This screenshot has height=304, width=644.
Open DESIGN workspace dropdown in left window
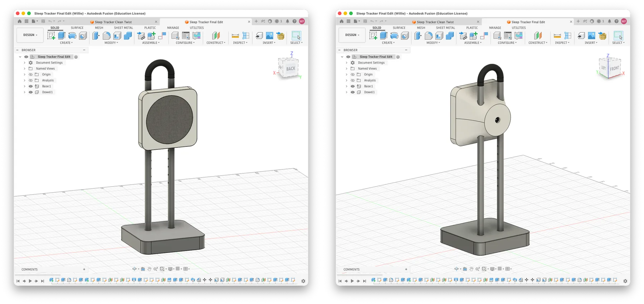pyautogui.click(x=30, y=35)
